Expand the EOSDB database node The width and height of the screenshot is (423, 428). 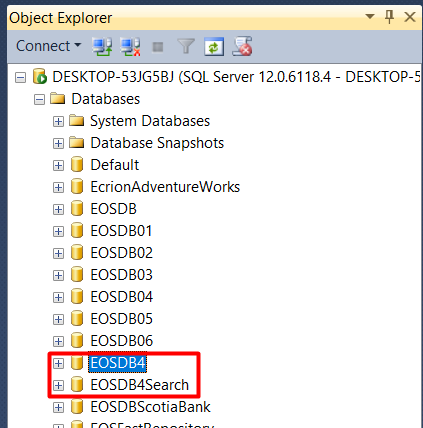[x=58, y=209]
